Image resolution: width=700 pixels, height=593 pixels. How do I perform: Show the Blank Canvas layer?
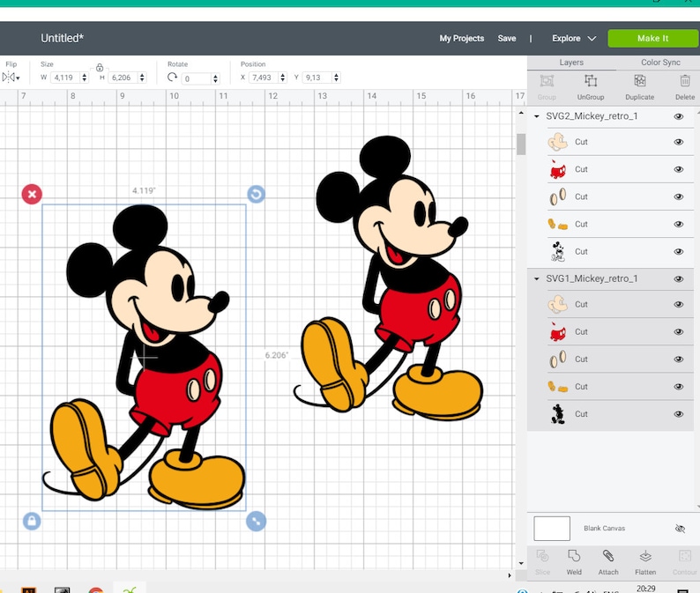(x=680, y=529)
